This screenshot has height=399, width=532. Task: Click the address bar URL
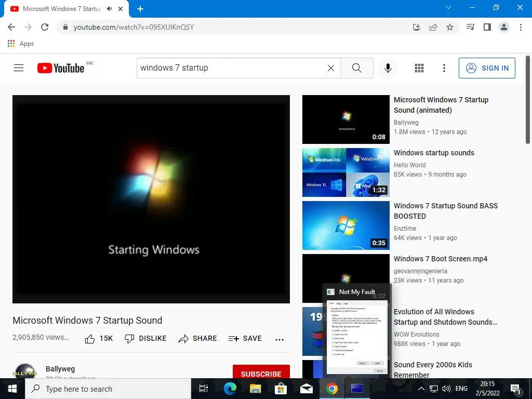[x=134, y=27]
